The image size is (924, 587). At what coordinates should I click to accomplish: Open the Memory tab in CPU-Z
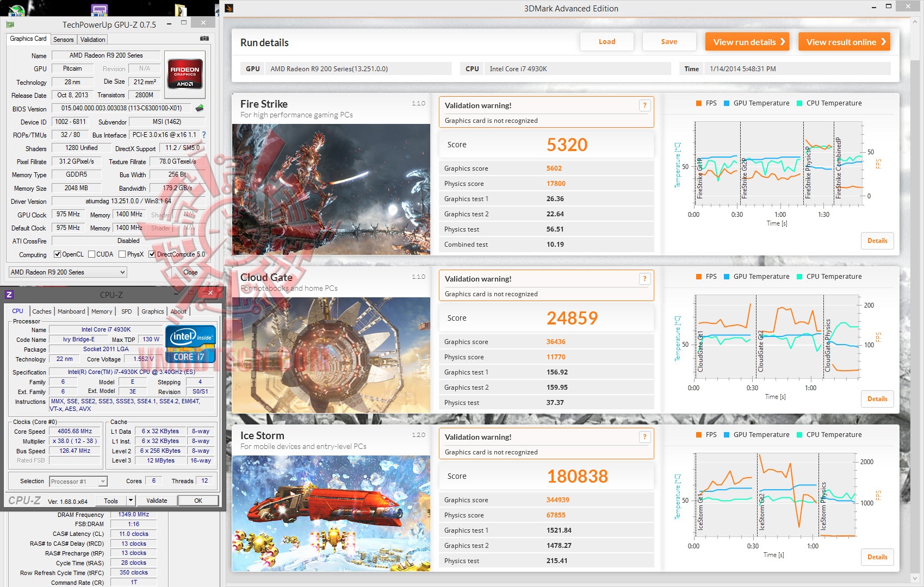[x=102, y=311]
